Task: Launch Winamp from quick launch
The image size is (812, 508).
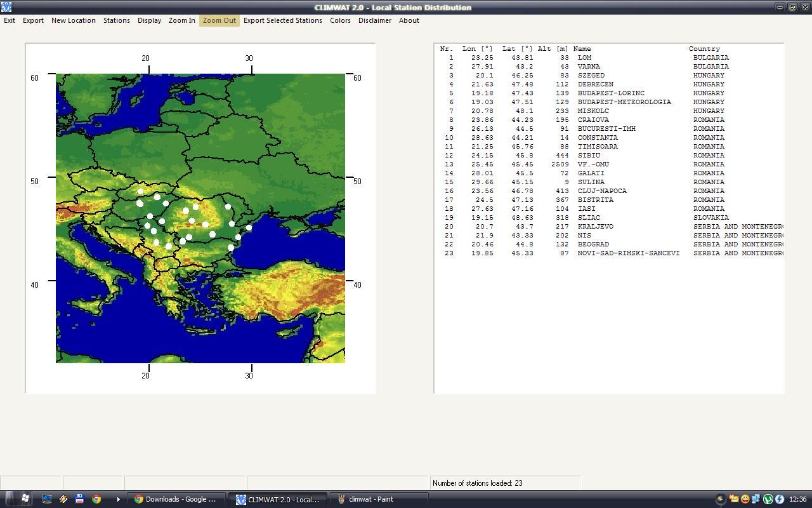Action: (x=63, y=499)
